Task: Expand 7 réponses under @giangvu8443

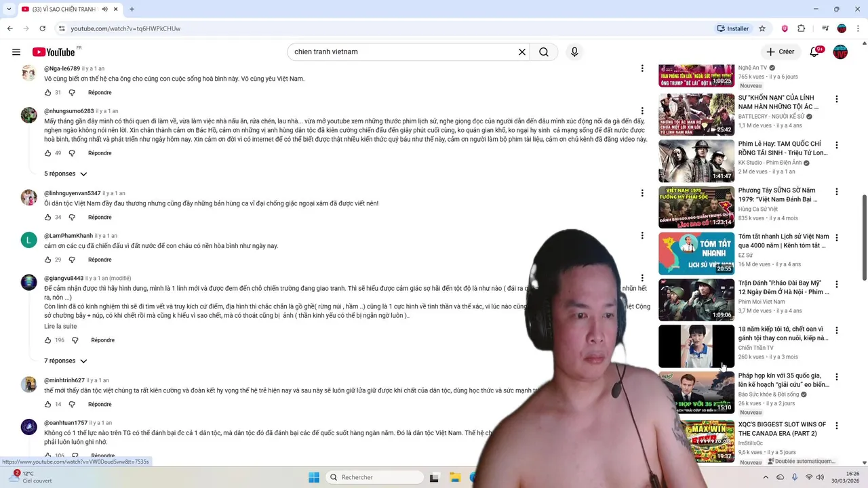Action: click(66, 361)
